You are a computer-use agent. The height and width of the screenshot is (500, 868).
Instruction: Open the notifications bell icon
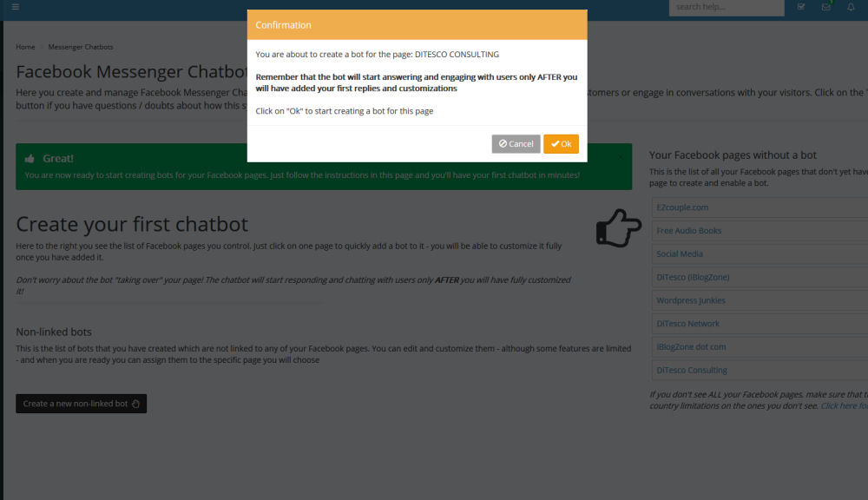pyautogui.click(x=851, y=7)
